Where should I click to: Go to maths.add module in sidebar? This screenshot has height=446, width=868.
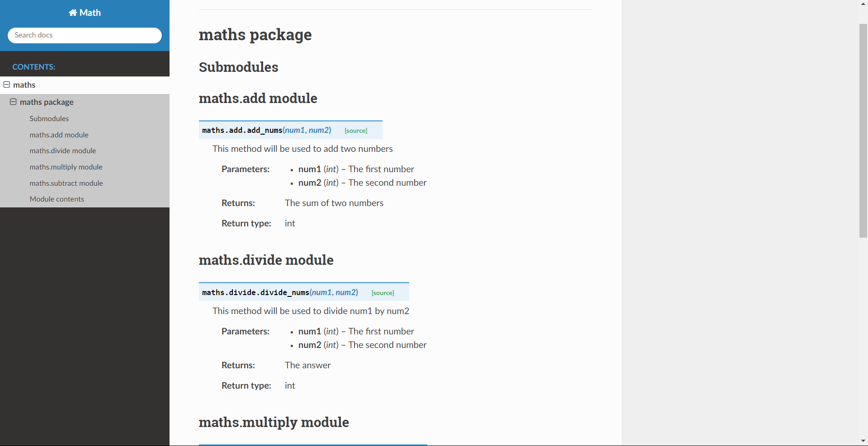point(59,135)
